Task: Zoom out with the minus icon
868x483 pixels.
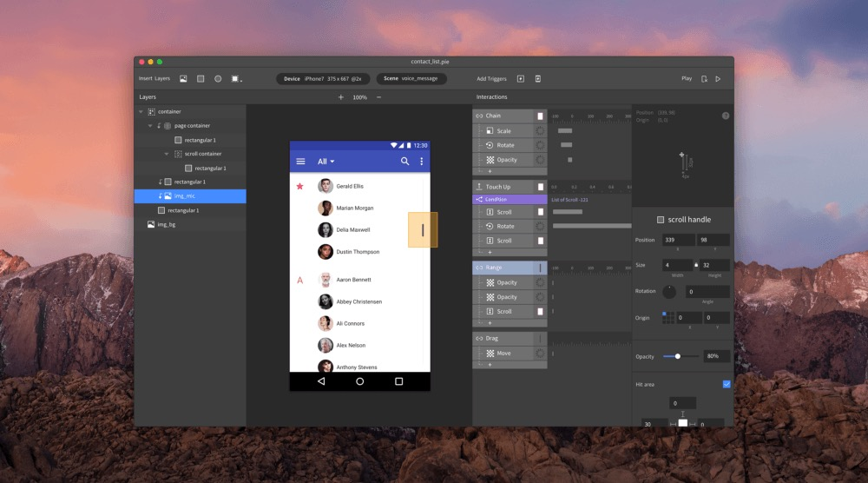Action: tap(378, 97)
